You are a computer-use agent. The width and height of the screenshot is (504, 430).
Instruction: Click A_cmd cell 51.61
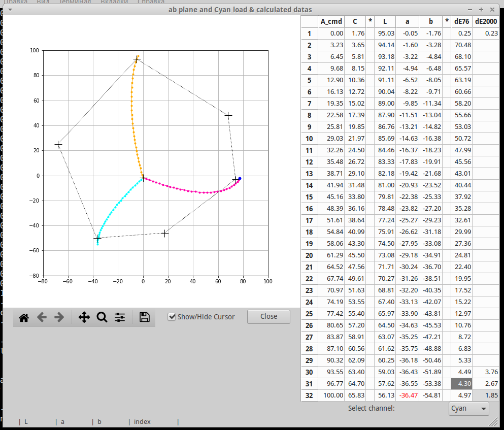(331, 220)
